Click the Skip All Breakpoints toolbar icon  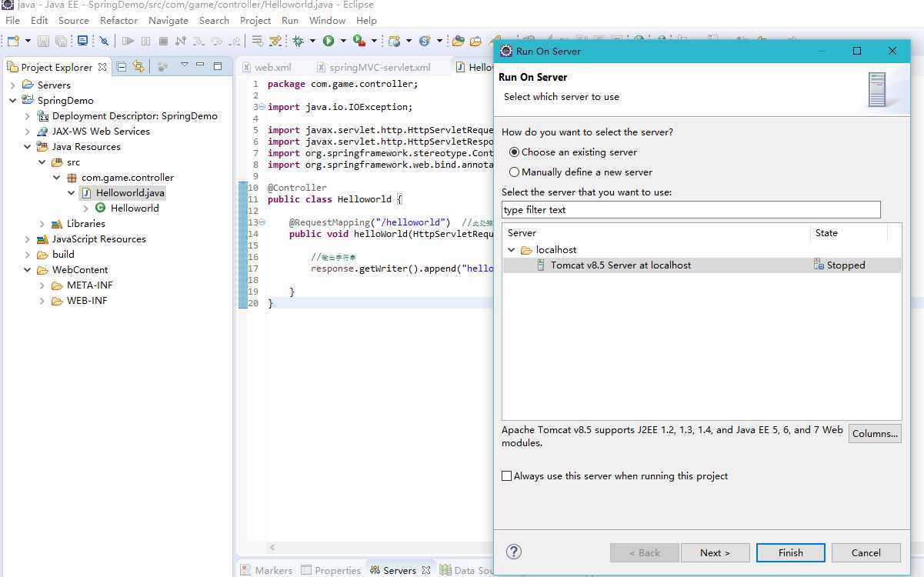pos(104,41)
